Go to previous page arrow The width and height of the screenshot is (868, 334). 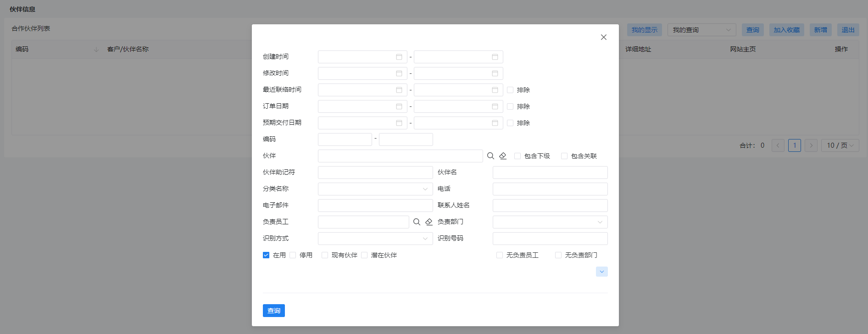(778, 145)
